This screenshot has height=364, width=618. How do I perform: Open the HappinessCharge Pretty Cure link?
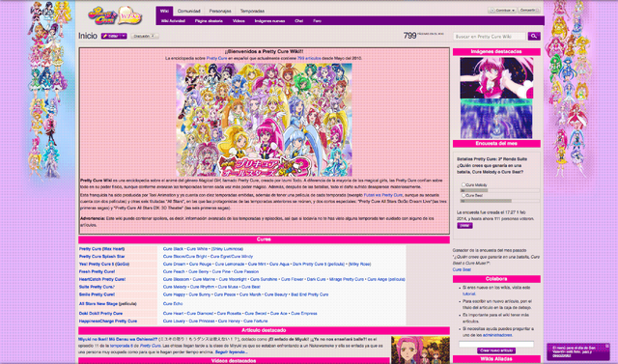pos(107,322)
